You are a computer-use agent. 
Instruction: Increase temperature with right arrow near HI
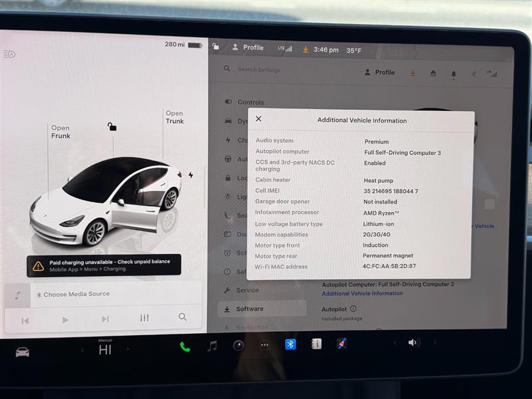point(128,348)
